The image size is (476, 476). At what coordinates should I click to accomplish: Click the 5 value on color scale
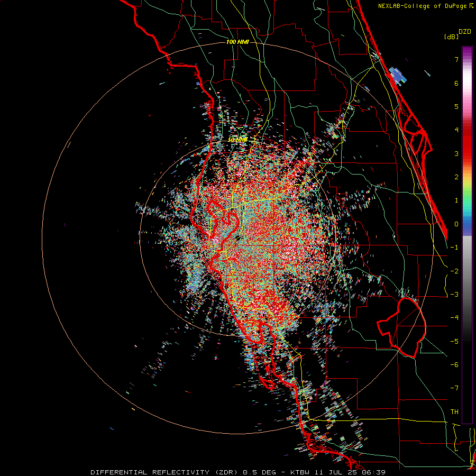click(x=456, y=106)
